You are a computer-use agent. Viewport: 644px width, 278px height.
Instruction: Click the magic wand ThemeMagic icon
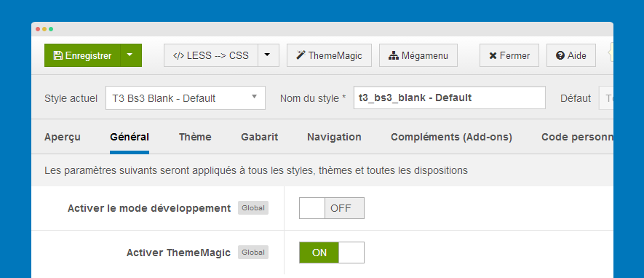[301, 55]
